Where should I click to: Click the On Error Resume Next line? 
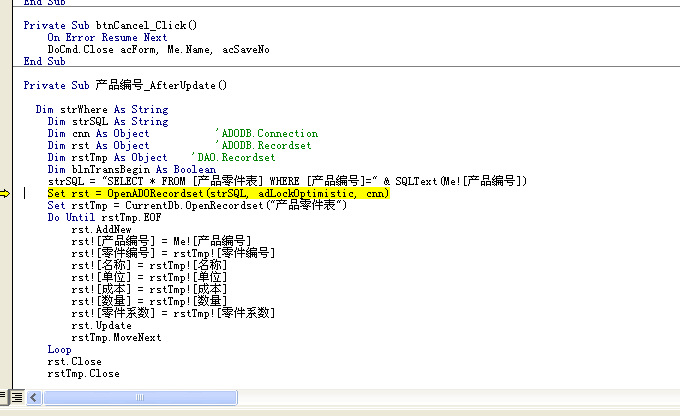(x=107, y=38)
